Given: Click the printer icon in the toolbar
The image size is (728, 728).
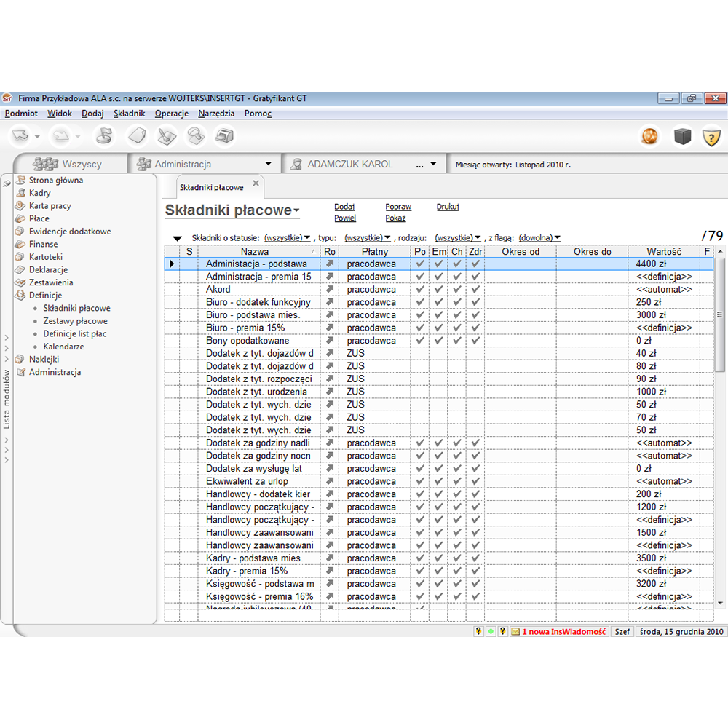Looking at the screenshot, I should tap(225, 136).
